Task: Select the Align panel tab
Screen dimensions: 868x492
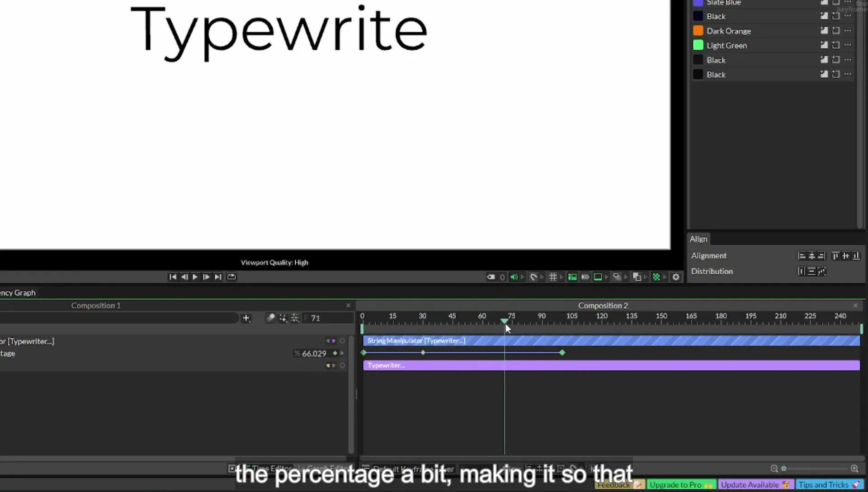Action: coord(698,239)
